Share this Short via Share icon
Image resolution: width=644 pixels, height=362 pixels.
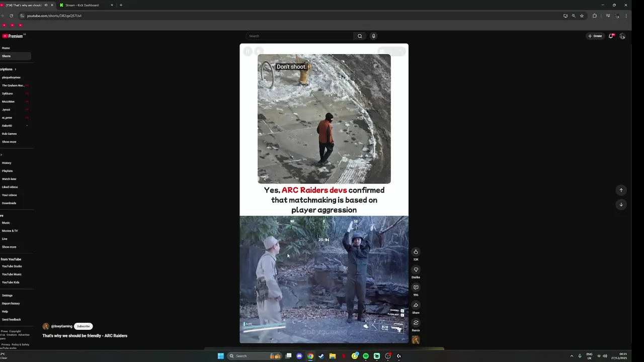point(416,305)
